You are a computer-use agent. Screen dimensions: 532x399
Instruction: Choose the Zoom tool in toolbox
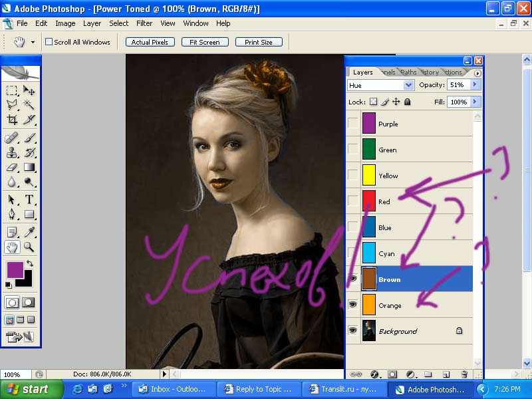click(x=29, y=247)
